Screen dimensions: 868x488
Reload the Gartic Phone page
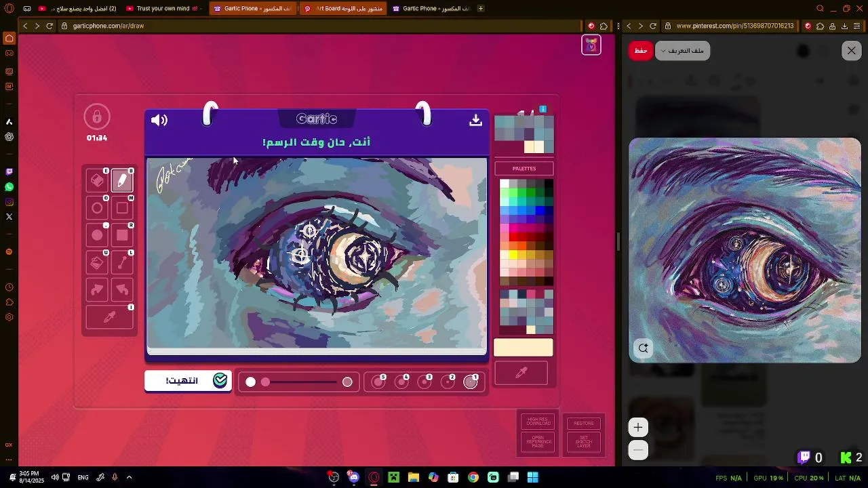pyautogui.click(x=50, y=26)
